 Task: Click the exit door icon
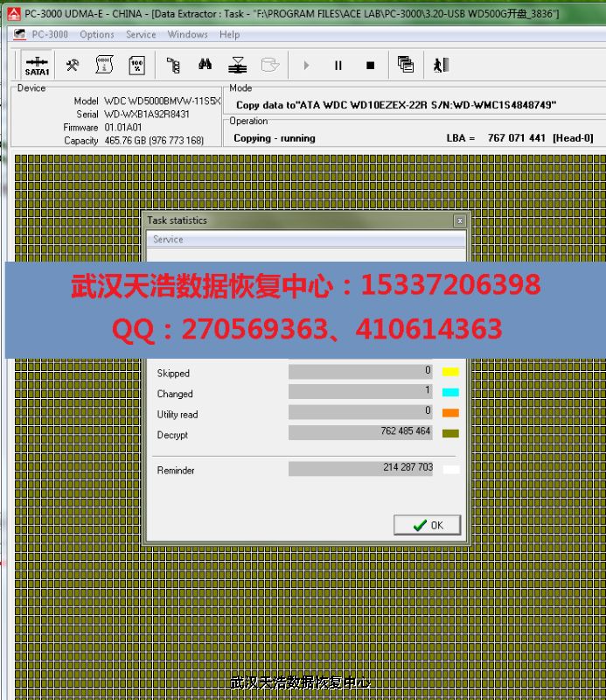[441, 65]
